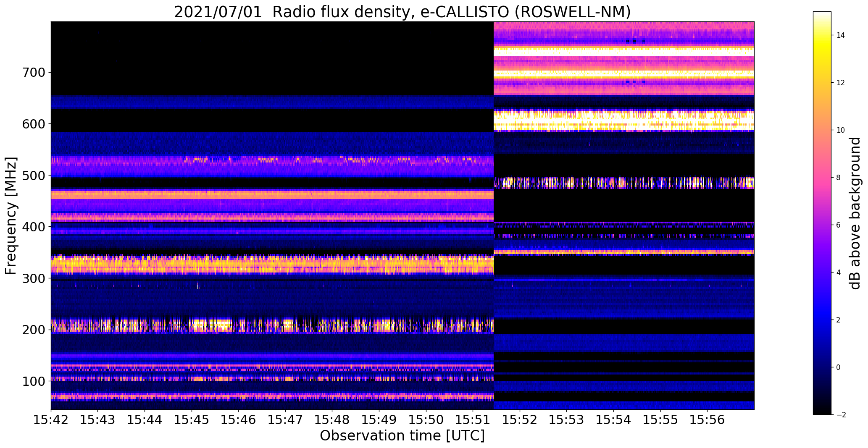Click the 15:48 time tick label
Image resolution: width=868 pixels, height=448 pixels.
tap(332, 419)
